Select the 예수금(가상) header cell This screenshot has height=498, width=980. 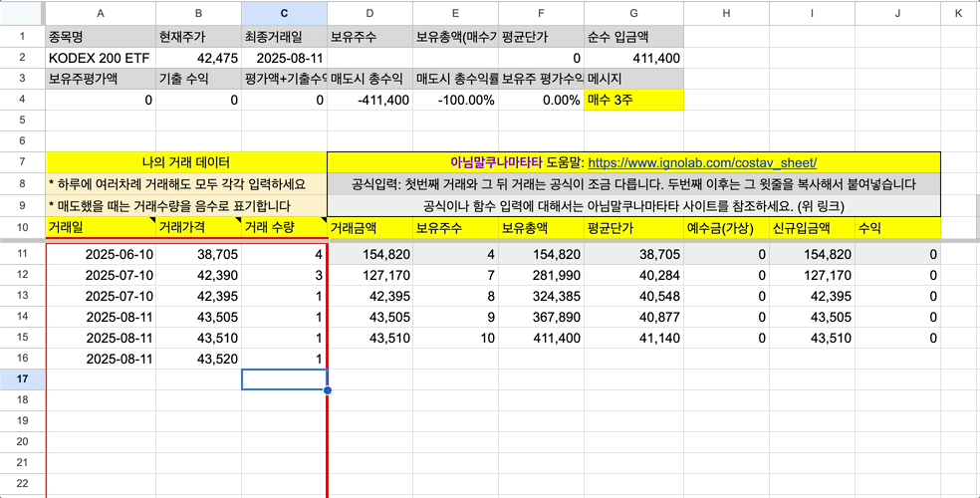click(727, 228)
